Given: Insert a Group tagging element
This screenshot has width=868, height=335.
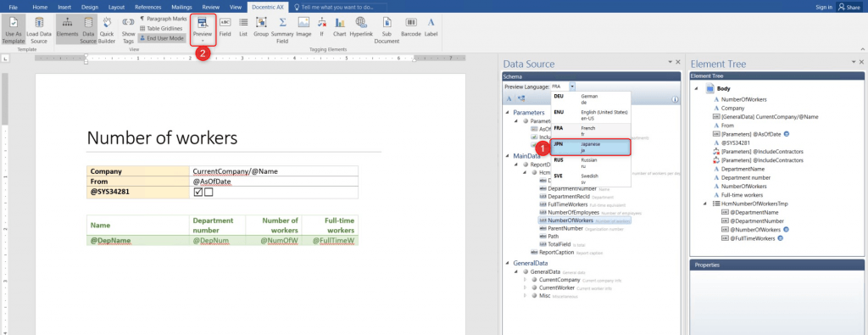Looking at the screenshot, I should (x=261, y=26).
